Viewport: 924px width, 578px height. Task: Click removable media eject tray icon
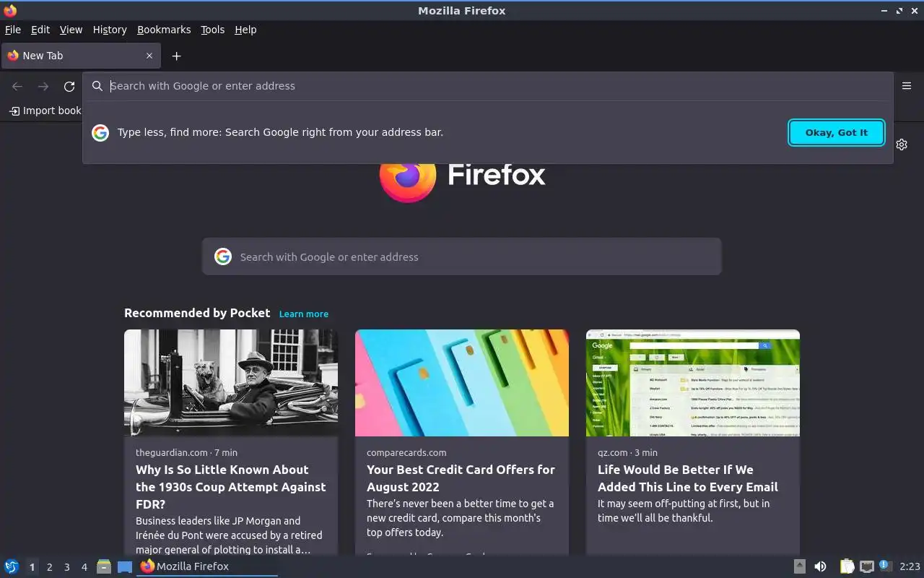800,566
